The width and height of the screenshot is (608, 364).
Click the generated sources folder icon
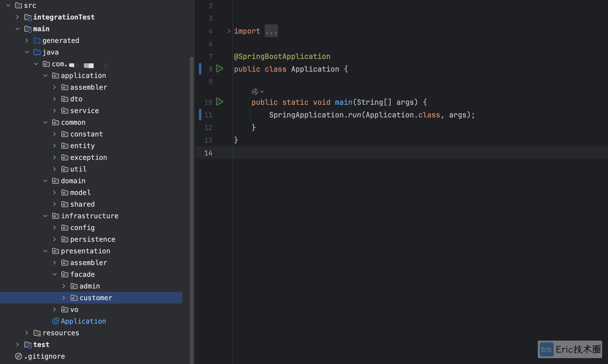click(37, 40)
